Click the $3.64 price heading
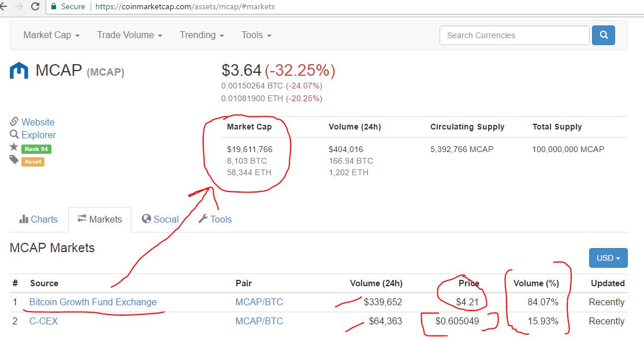 coord(241,71)
